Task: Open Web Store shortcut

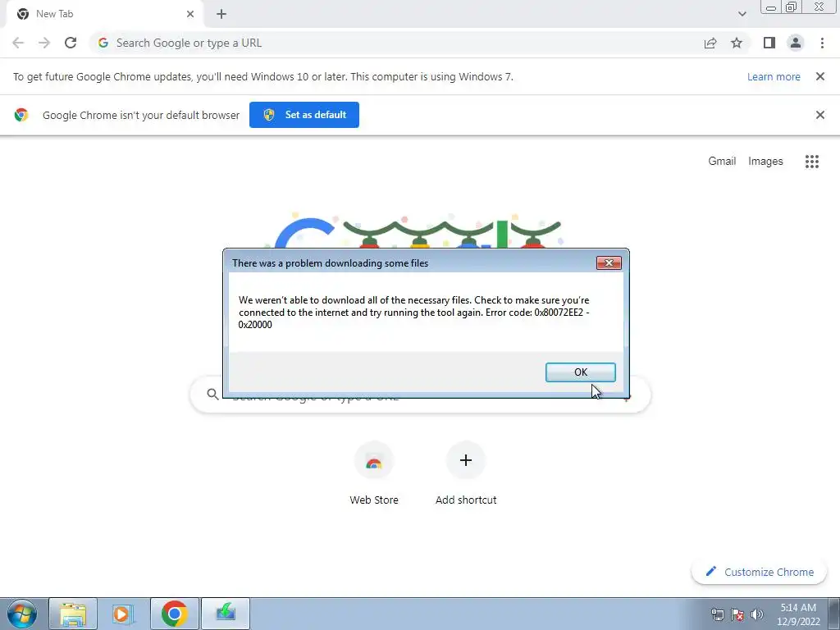Action: [374, 473]
